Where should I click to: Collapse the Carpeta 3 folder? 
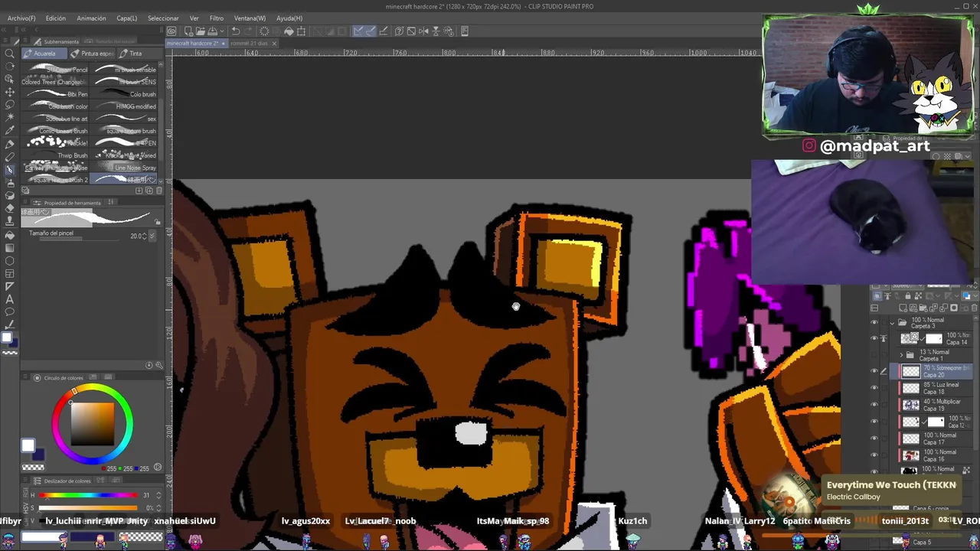(892, 322)
